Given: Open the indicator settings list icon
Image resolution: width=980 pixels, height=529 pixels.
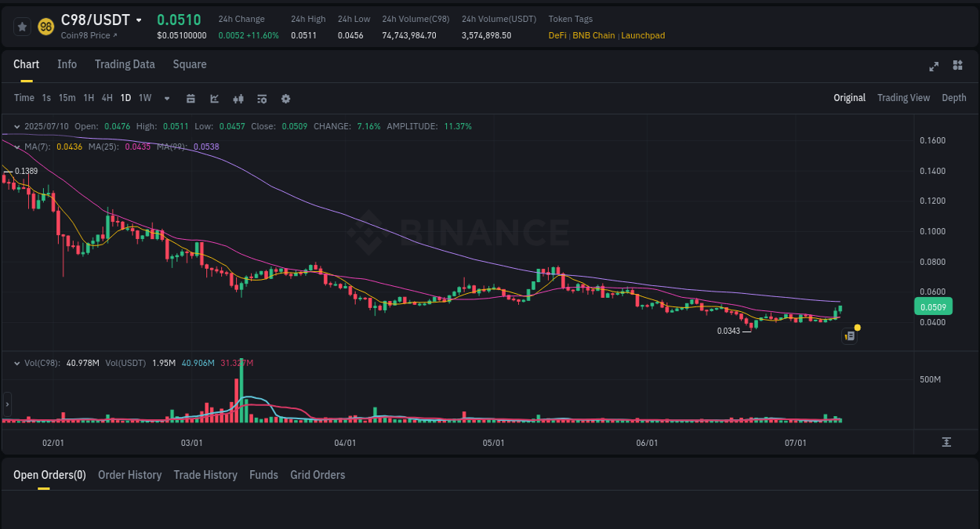Looking at the screenshot, I should coord(261,98).
